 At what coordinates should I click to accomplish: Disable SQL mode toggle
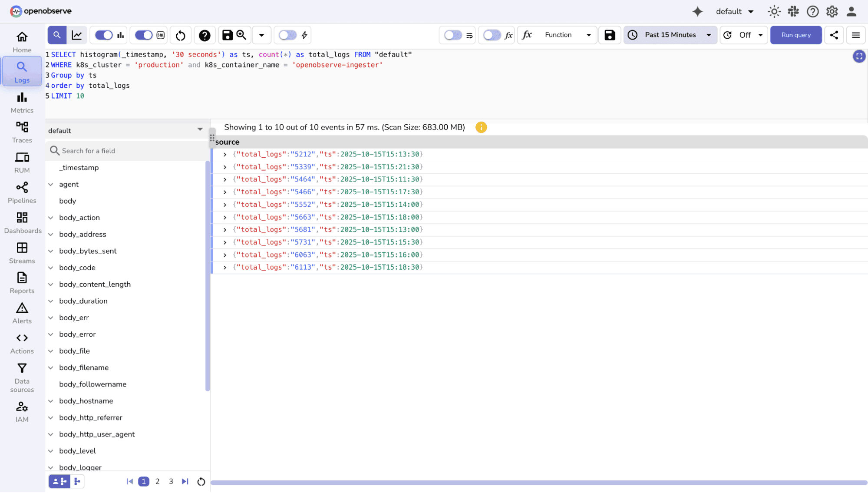(x=143, y=35)
